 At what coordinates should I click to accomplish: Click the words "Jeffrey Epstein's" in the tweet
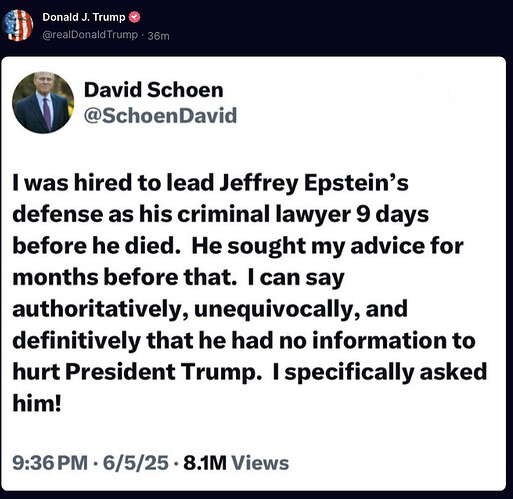314,184
